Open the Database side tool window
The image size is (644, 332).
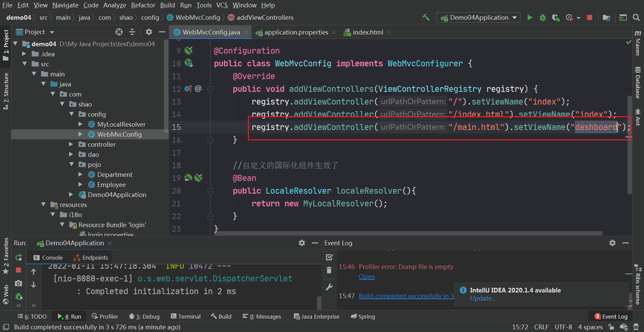tap(638, 82)
